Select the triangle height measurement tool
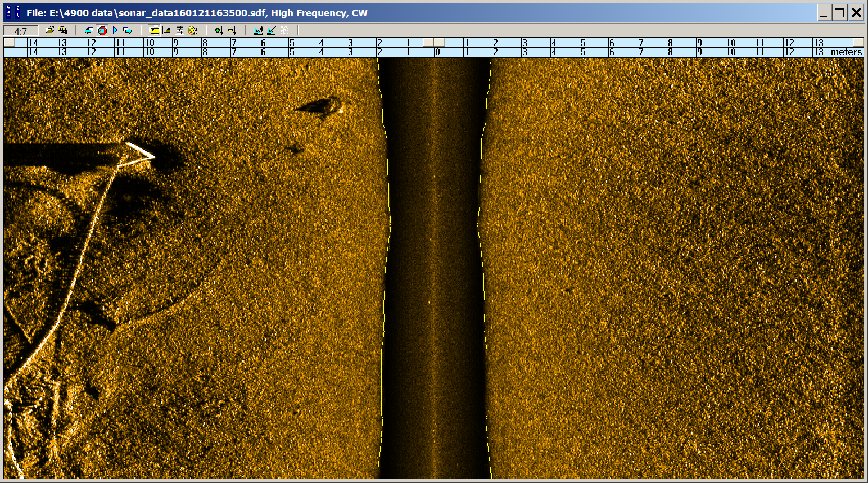 pos(258,30)
